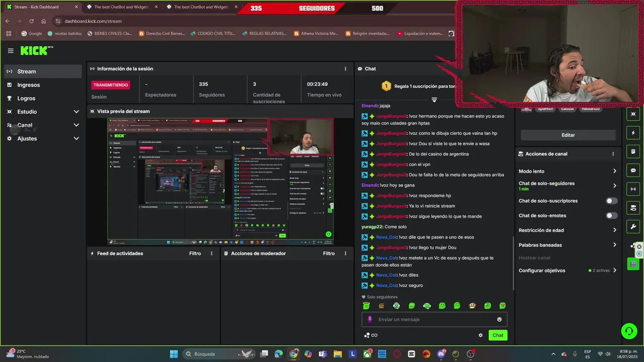Select Stream in left sidebar
644x362 pixels.
43,71
